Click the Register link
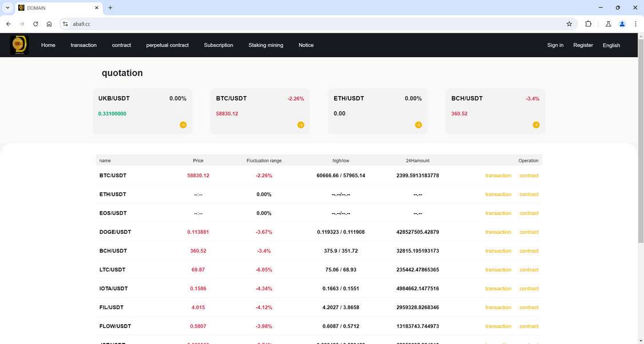Screen dimensions: 644x344 583,45
